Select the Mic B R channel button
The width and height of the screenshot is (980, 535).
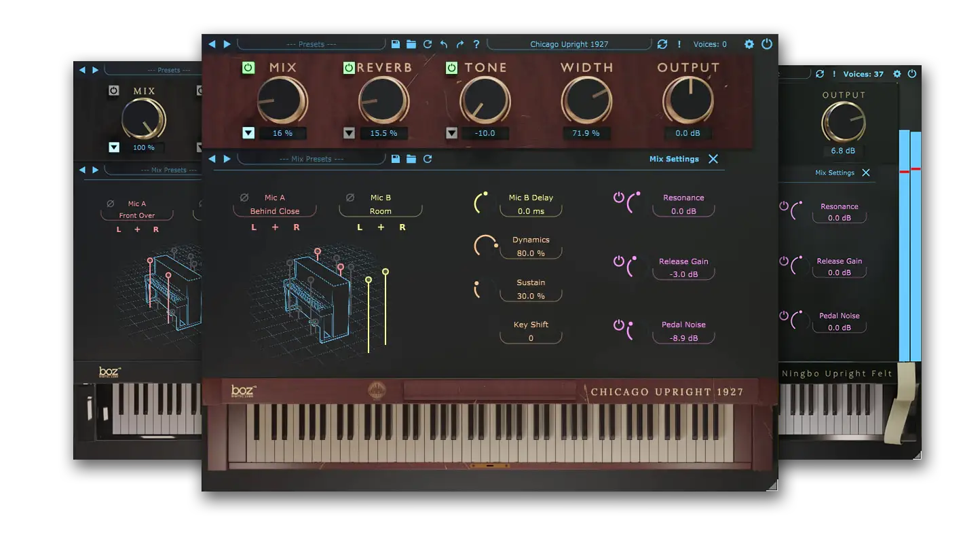[x=402, y=227]
